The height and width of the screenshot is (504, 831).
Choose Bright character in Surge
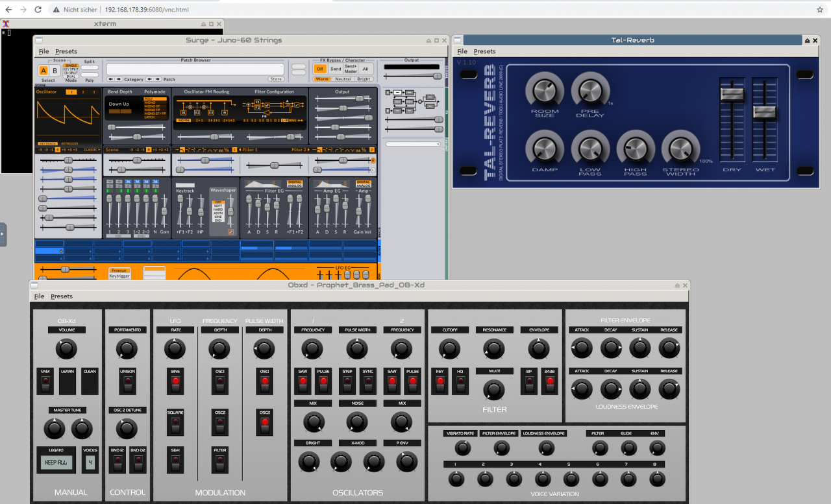coord(365,79)
